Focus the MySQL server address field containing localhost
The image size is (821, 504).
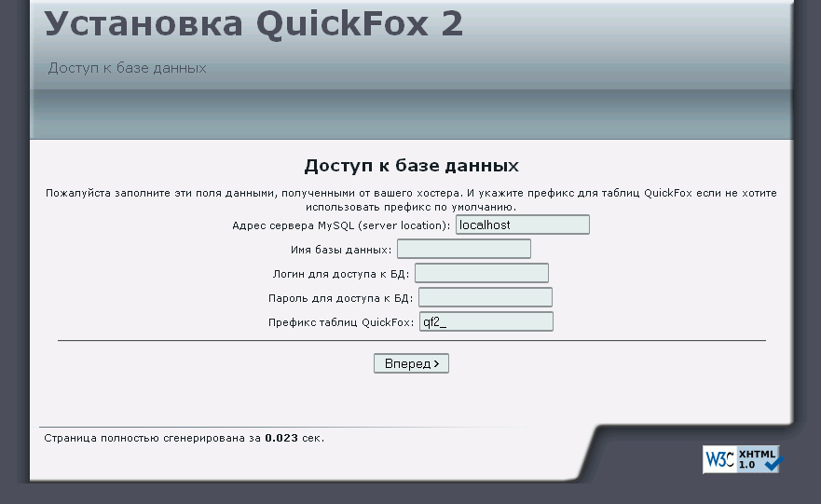[522, 225]
